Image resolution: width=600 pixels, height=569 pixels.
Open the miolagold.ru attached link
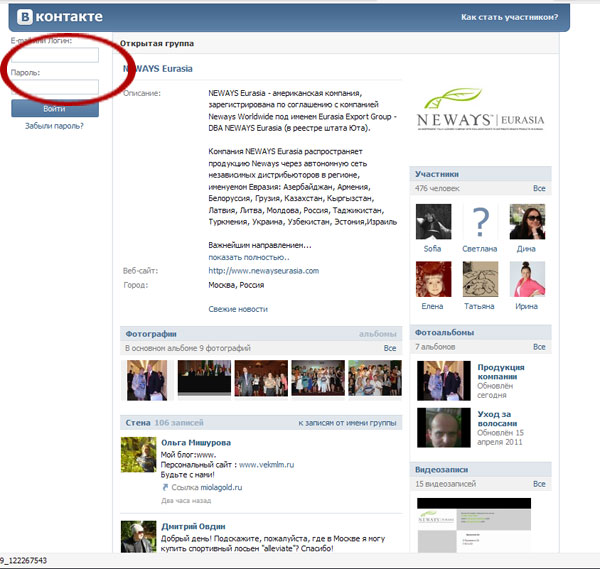coord(221,487)
